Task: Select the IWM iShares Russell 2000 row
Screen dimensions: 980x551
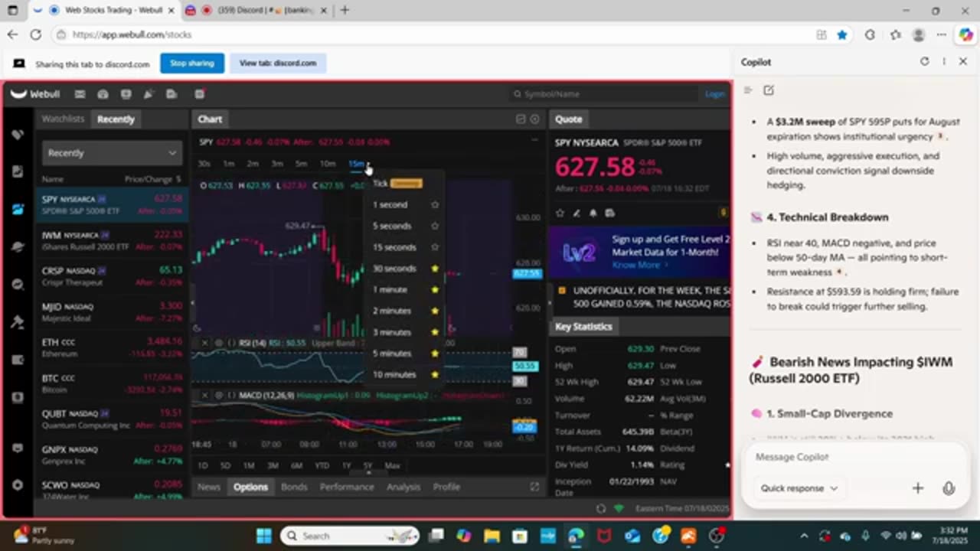Action: coord(112,240)
